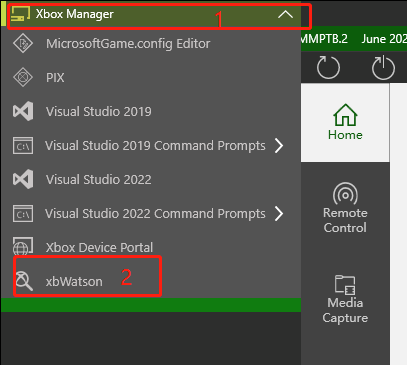Switch to the Home tab
Image resolution: width=407 pixels, height=365 pixels.
pyautogui.click(x=345, y=123)
